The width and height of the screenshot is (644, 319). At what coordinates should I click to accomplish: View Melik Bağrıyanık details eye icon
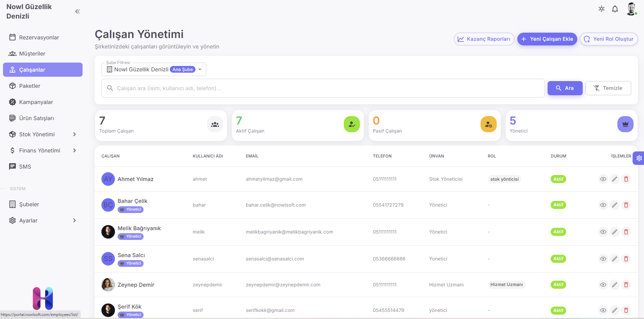coord(603,232)
